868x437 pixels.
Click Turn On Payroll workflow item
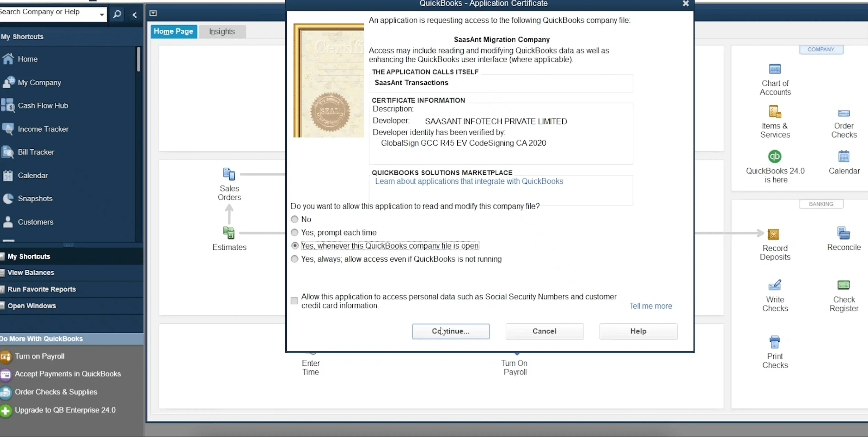pyautogui.click(x=514, y=367)
